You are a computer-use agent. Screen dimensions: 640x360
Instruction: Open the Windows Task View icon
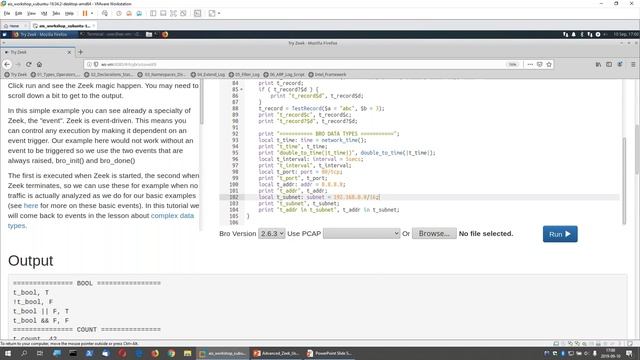coord(40,353)
